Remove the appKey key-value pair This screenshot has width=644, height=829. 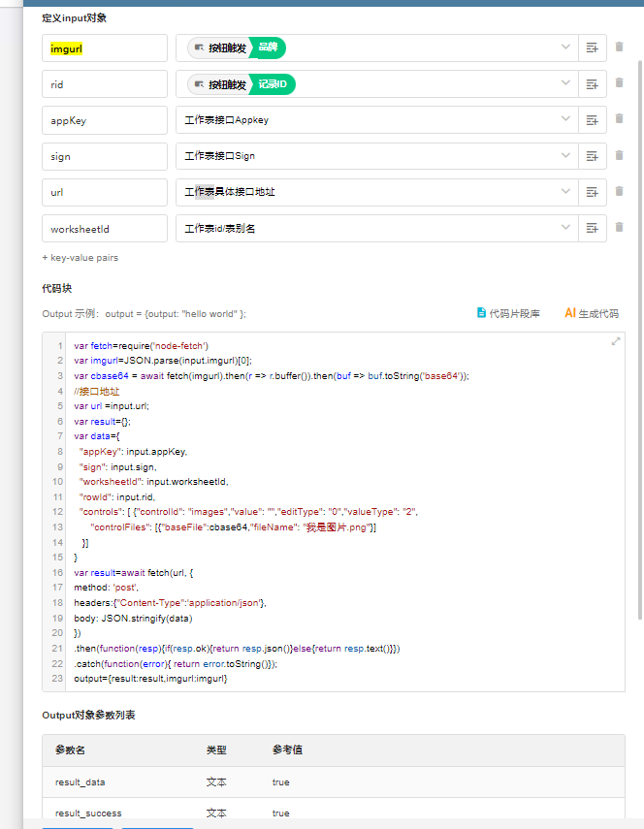click(x=619, y=119)
